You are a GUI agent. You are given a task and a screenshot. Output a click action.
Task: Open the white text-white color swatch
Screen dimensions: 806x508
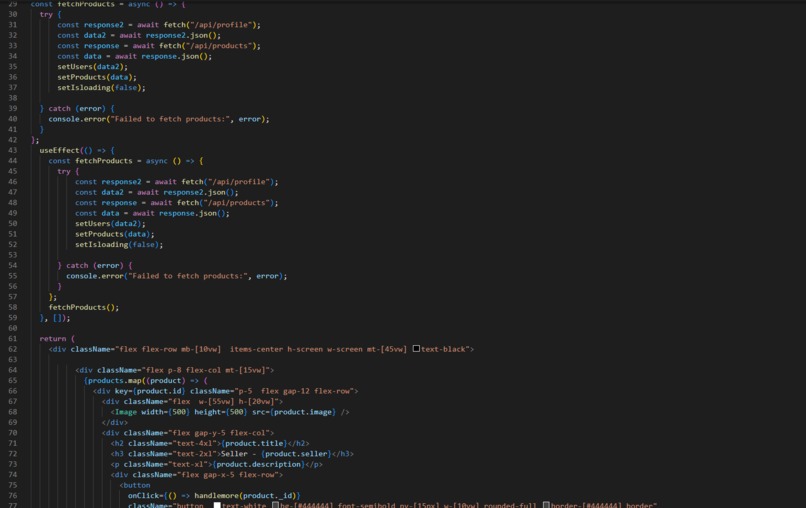click(x=217, y=505)
